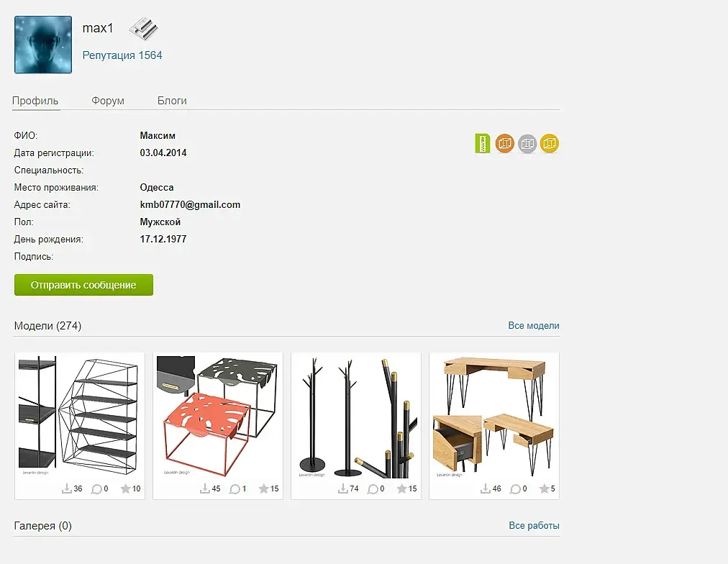Click star icon on red table card

(x=264, y=488)
